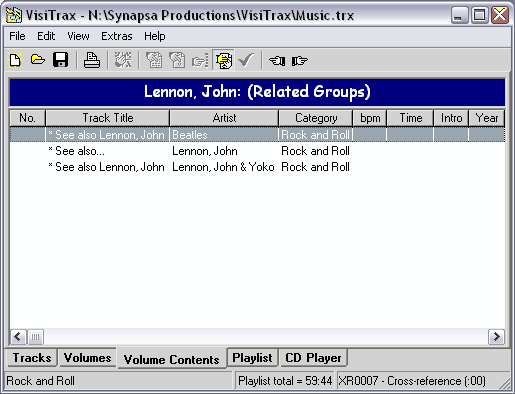Screen dimensions: 515x394
Task: Click the left-pointing hand back icon
Action: click(x=277, y=61)
